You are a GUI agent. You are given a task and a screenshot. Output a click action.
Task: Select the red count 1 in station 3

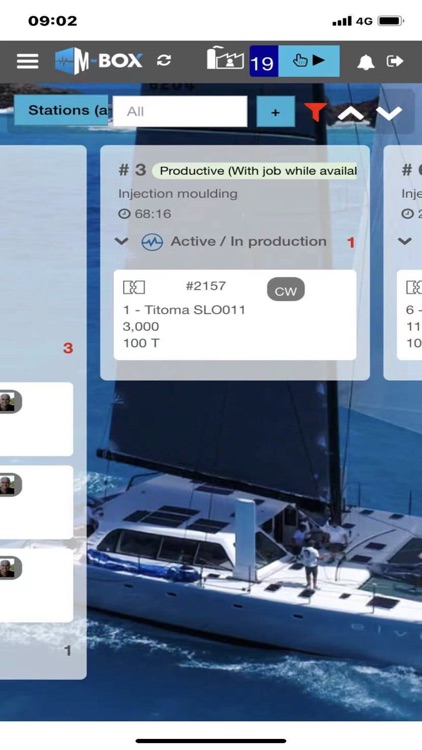coord(351,243)
